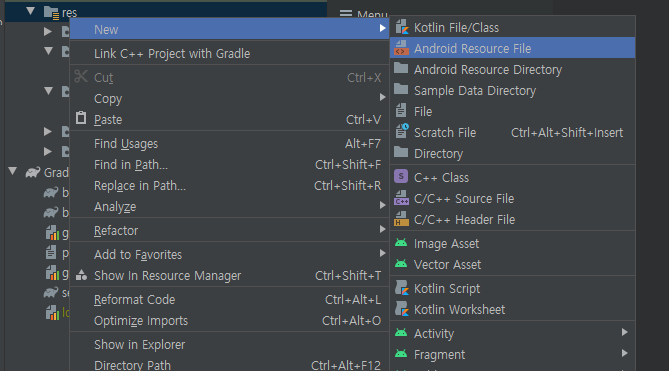This screenshot has width=669, height=371.
Task: Click the Android Resource File icon
Action: point(401,48)
